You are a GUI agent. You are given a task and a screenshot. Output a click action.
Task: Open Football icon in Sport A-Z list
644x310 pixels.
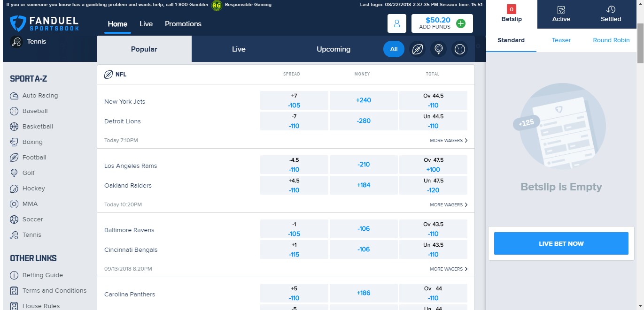[x=14, y=158]
